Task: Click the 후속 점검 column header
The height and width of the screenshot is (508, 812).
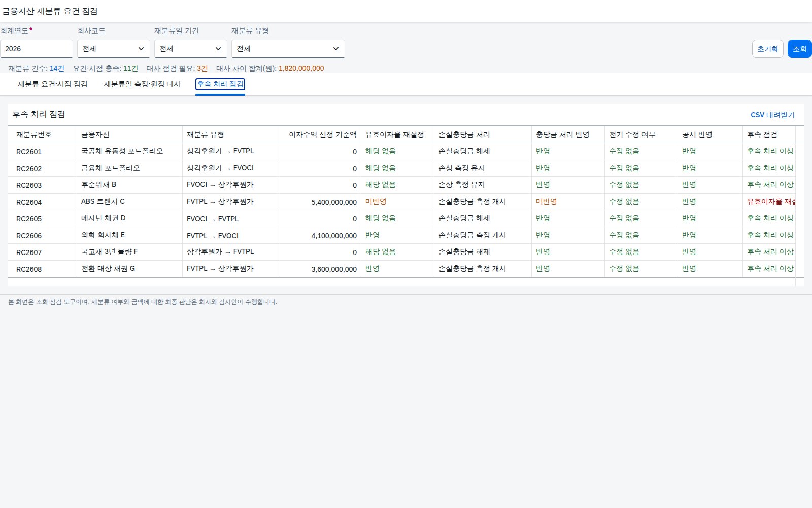Action: click(769, 135)
